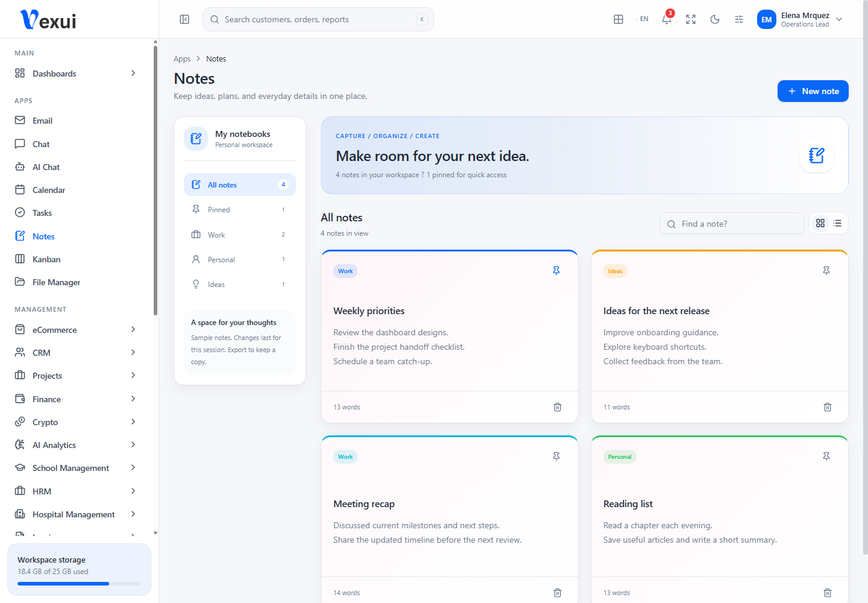Open the customizer sliders icon
This screenshot has width=868, height=603.
tap(739, 19)
